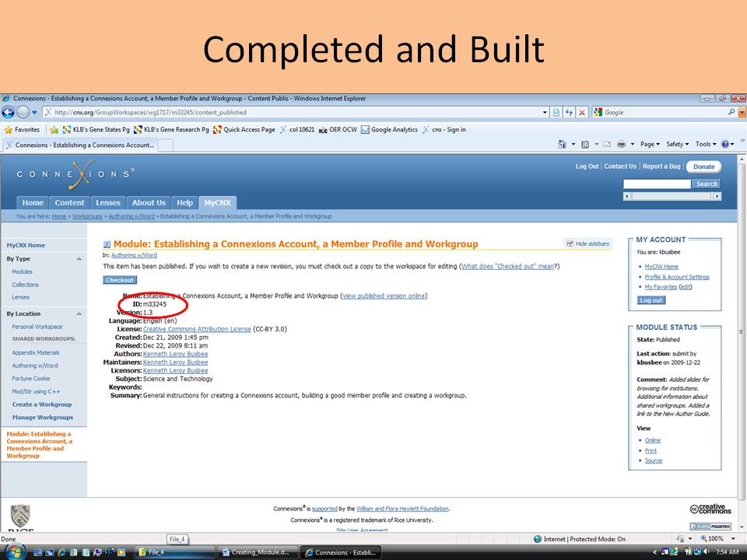This screenshot has width=747, height=560.
Task: Click the Connexions logo in the header
Action: pos(75,173)
